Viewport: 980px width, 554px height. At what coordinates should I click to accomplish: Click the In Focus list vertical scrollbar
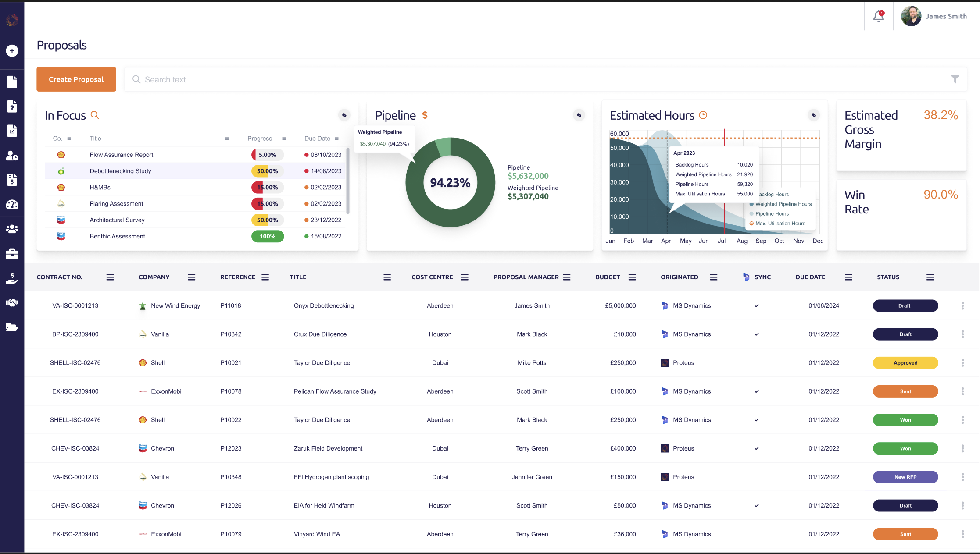(348, 181)
